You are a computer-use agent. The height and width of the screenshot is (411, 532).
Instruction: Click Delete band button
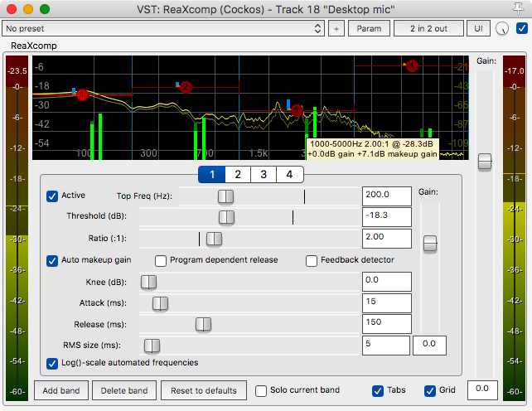pos(124,390)
